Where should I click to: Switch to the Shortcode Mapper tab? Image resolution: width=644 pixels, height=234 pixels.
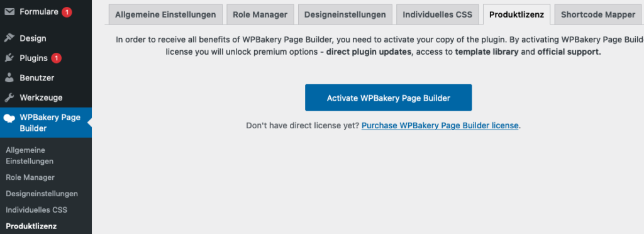[598, 14]
